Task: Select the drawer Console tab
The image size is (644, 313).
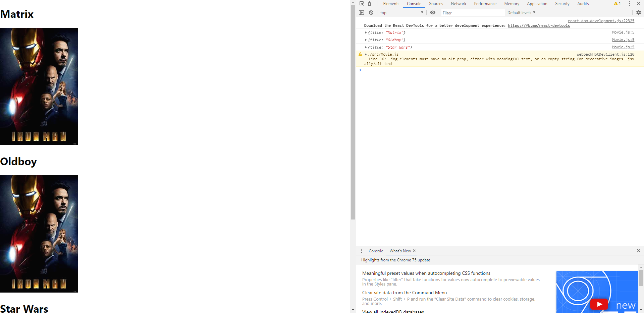Action: point(376,251)
